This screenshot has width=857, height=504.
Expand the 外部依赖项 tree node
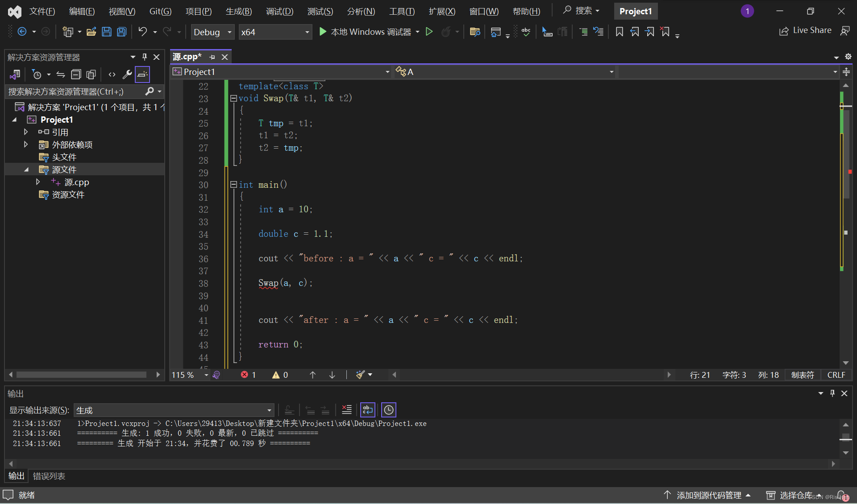pos(26,145)
